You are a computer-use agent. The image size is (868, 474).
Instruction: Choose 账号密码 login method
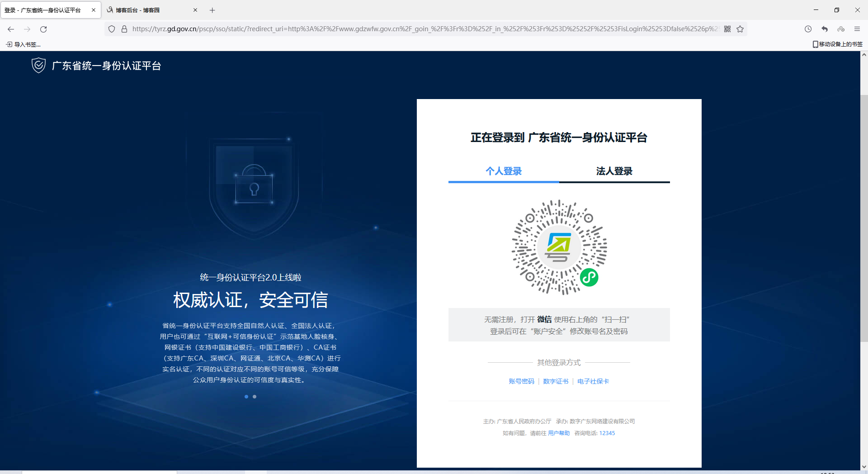click(x=521, y=381)
